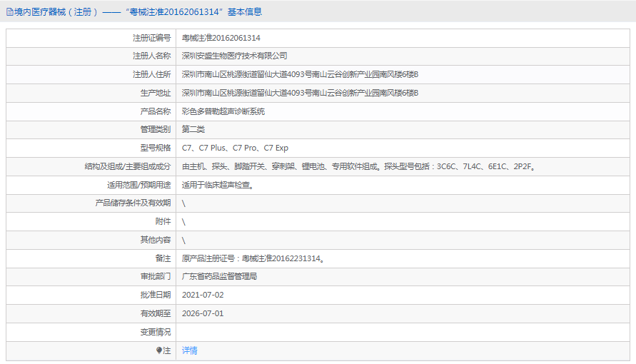The height and width of the screenshot is (364, 636).
Task: Click the 注册证编号 label
Action: [x=152, y=38]
